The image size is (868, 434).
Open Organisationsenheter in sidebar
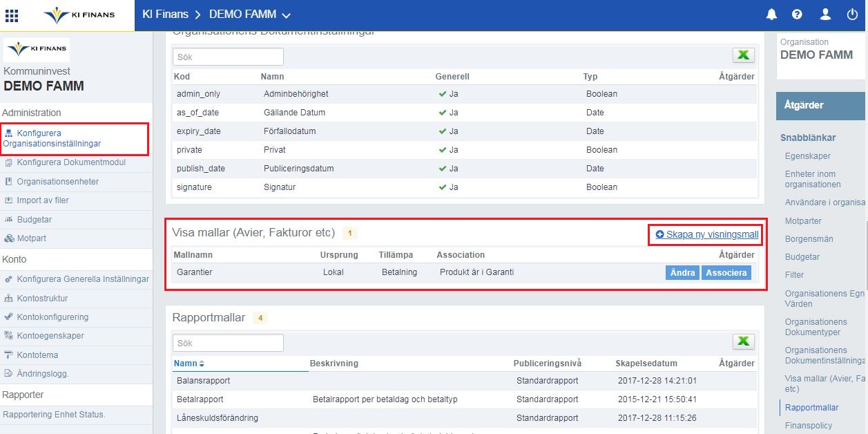tap(58, 182)
